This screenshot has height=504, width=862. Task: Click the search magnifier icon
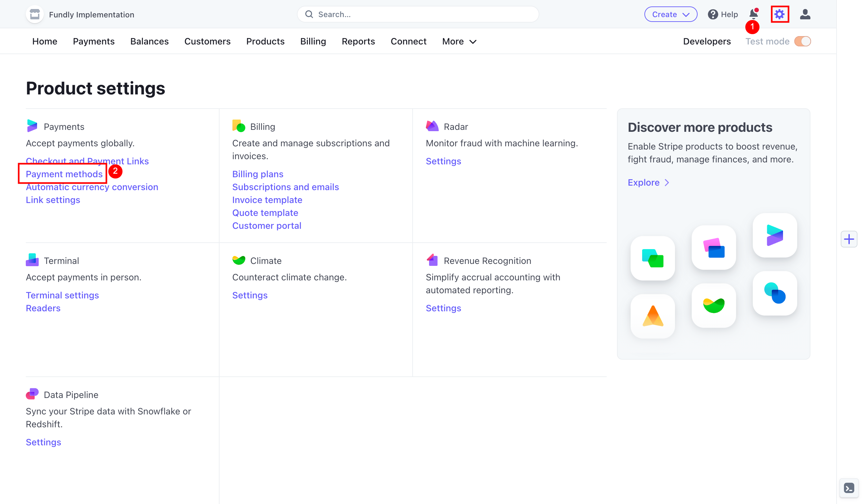click(309, 15)
